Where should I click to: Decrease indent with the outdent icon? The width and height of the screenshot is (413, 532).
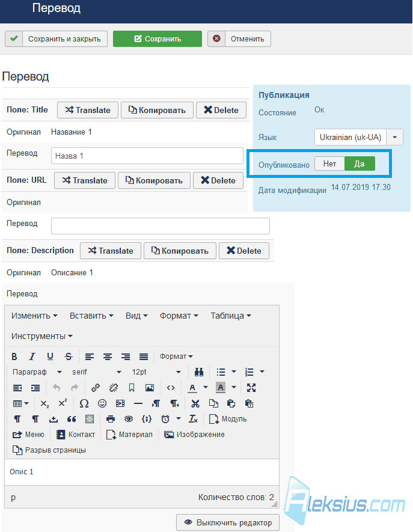point(17,388)
